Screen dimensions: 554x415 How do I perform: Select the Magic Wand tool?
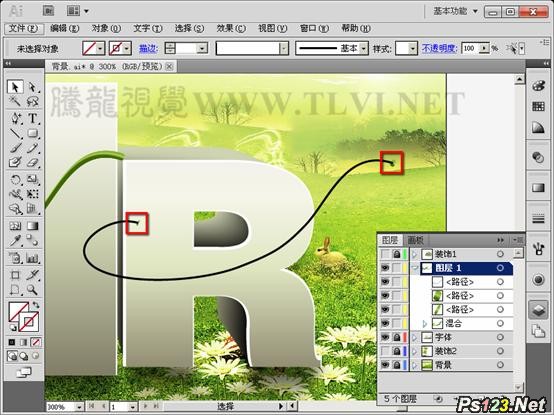click(x=16, y=102)
